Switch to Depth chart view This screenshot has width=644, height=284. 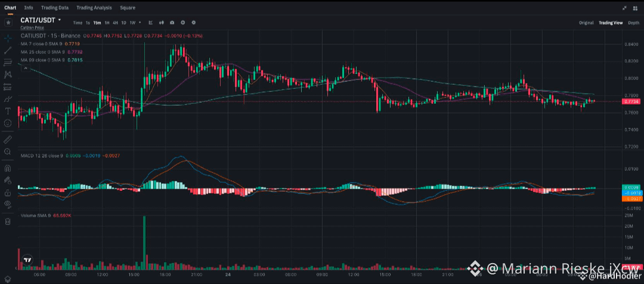click(x=633, y=23)
